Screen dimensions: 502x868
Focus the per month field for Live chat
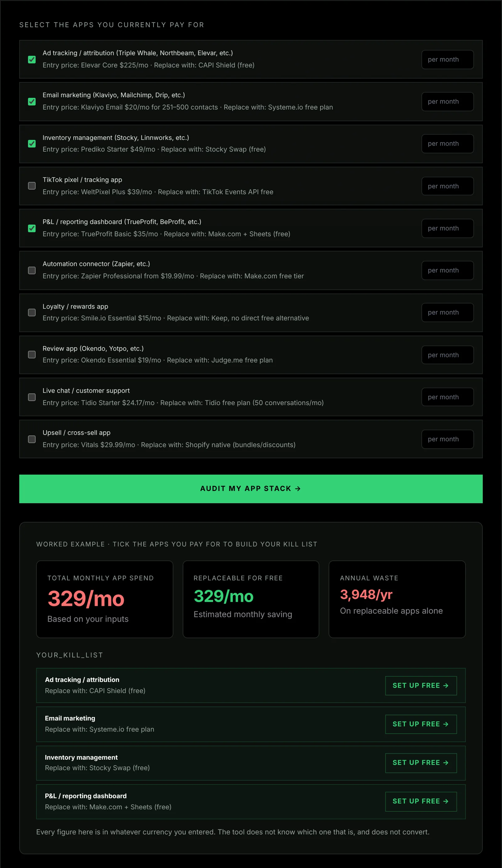tap(447, 397)
